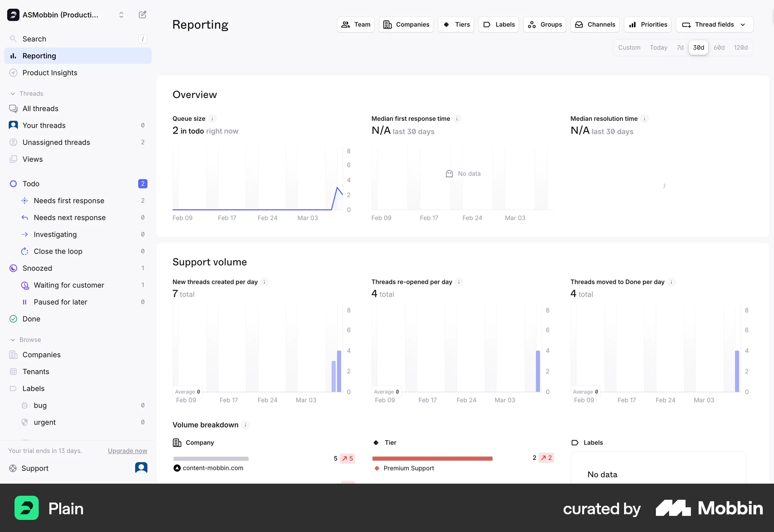Open the Reporting icon in the sidebar
774x532 pixels.
pyautogui.click(x=13, y=56)
